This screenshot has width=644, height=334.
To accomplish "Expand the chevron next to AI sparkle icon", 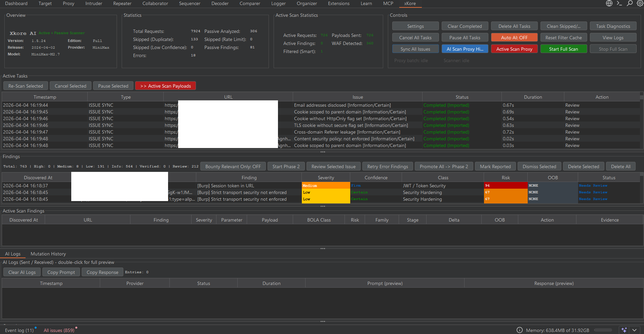I will (x=634, y=330).
